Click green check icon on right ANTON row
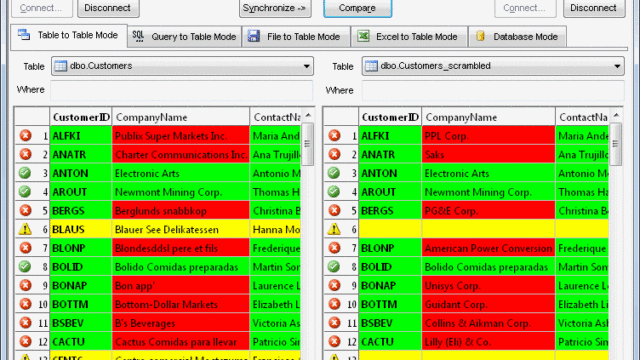 click(x=334, y=173)
